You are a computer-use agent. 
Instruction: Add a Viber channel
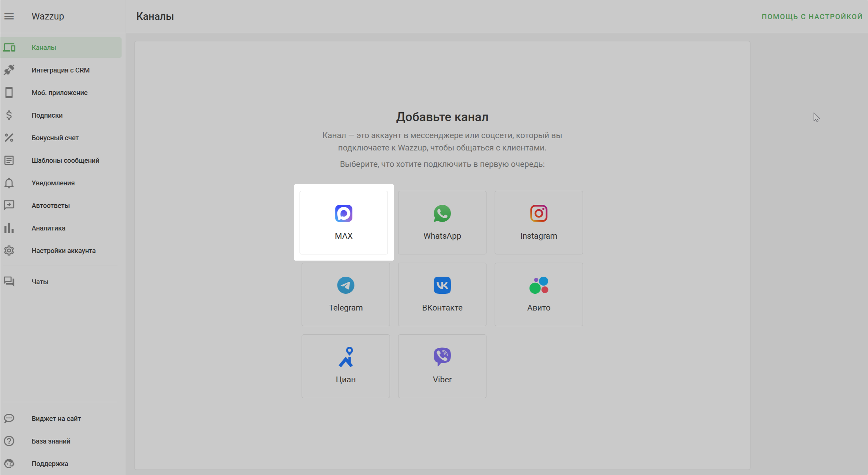point(442,366)
